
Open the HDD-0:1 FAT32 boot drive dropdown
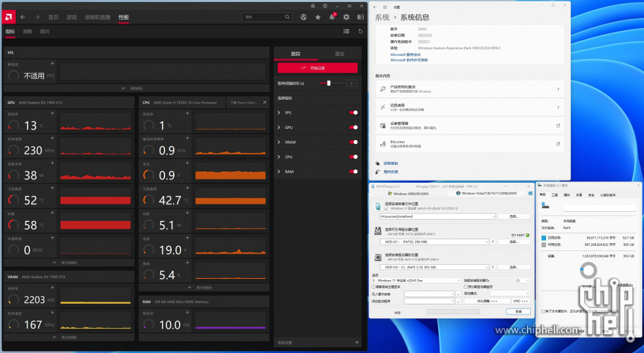pos(487,242)
